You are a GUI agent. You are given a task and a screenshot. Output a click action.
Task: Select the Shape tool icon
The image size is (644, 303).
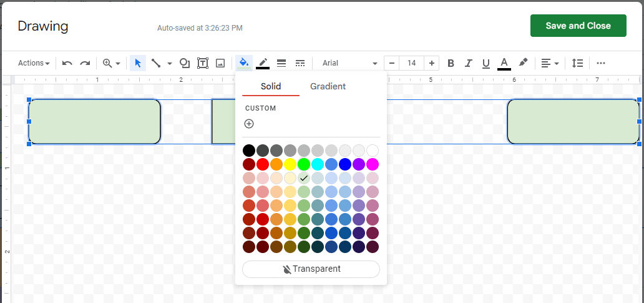coord(185,63)
